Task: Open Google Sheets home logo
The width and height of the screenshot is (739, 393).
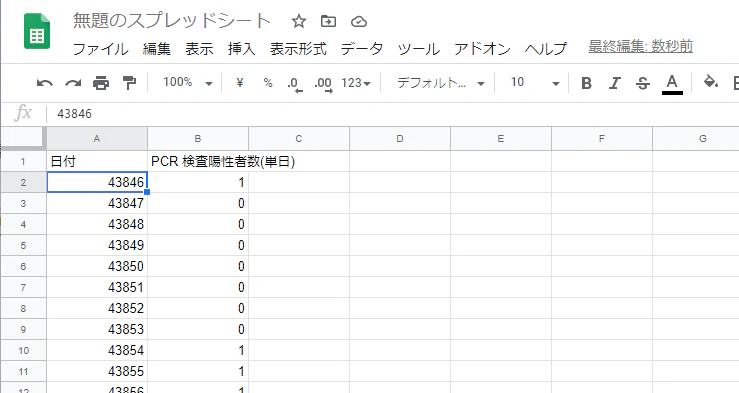Action: [37, 32]
